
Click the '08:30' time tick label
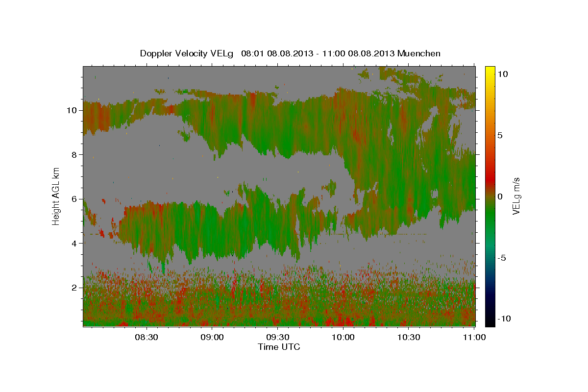point(146,337)
